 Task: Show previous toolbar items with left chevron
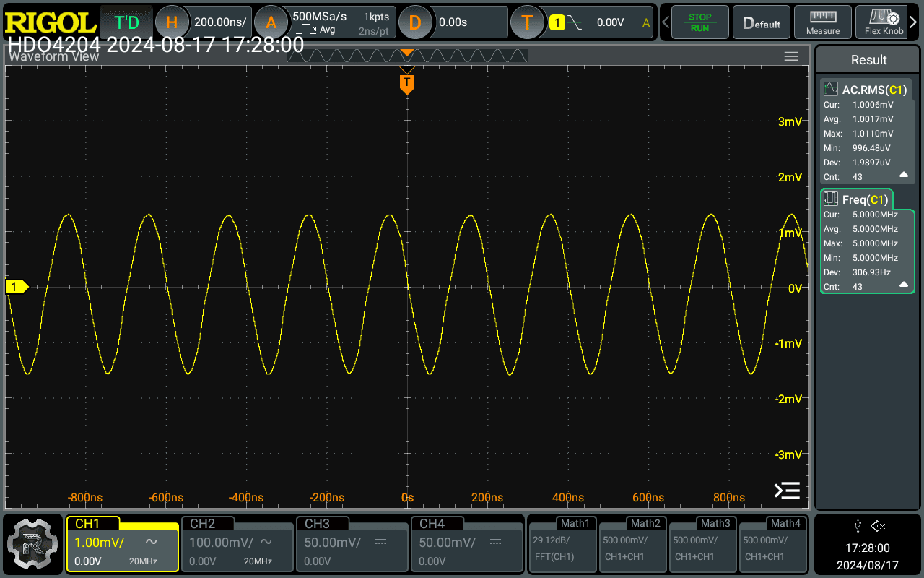666,22
